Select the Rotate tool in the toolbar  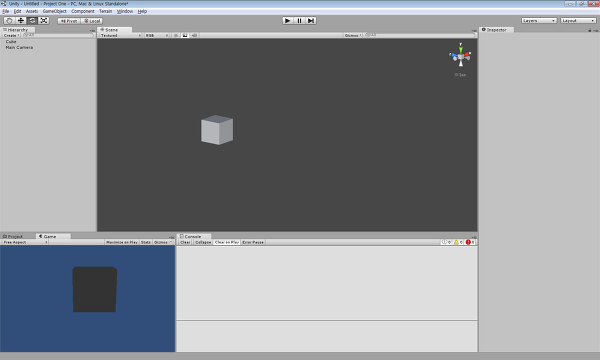[x=33, y=21]
